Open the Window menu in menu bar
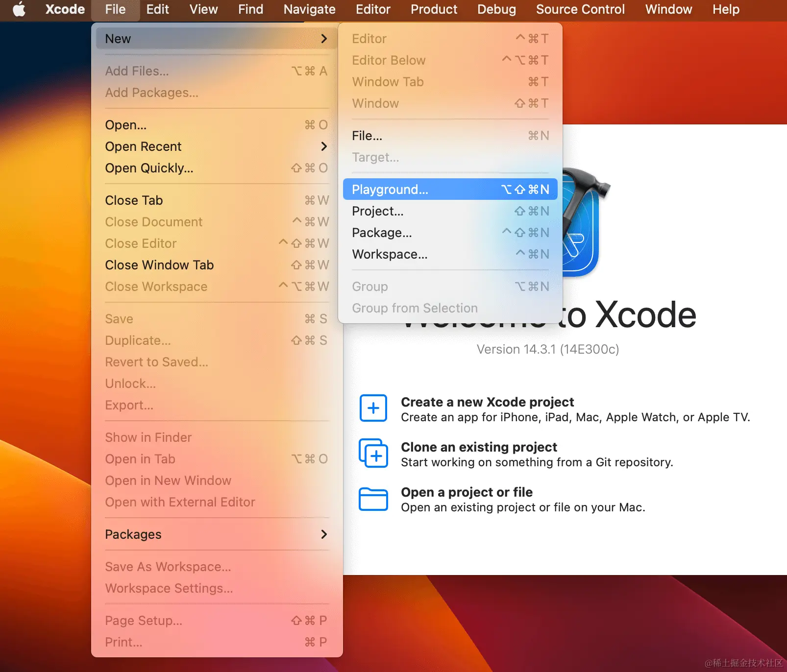The image size is (787, 672). 669,9
